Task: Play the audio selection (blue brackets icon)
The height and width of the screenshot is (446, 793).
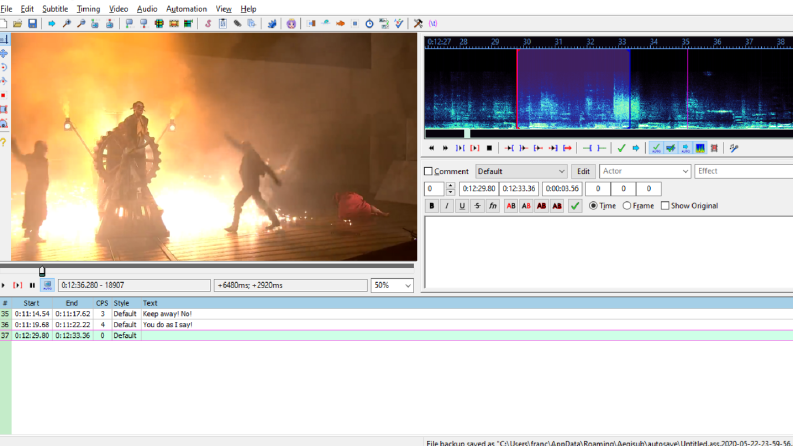Action: pos(460,148)
